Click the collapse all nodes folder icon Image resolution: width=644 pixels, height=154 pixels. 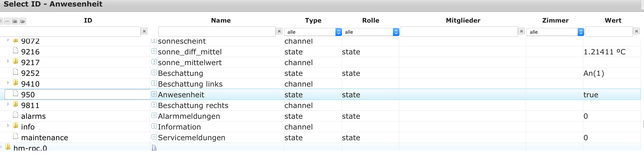(x=15, y=21)
